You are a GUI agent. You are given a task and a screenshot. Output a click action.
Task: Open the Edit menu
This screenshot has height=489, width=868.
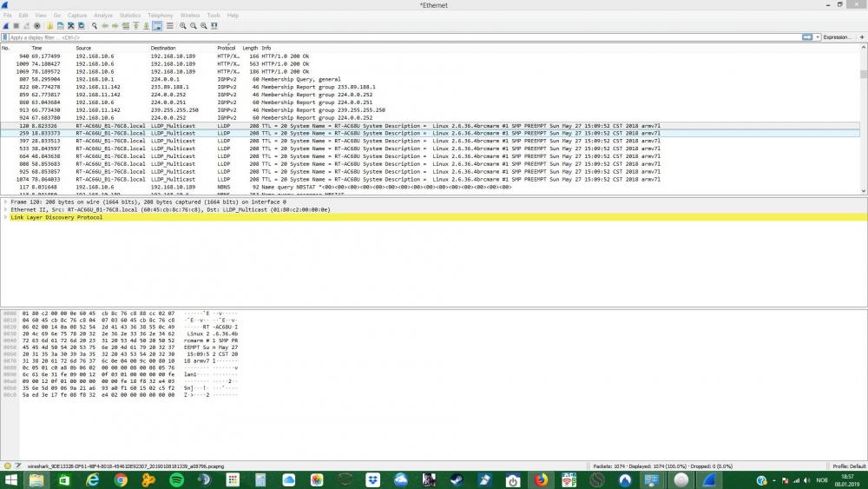pyautogui.click(x=23, y=16)
